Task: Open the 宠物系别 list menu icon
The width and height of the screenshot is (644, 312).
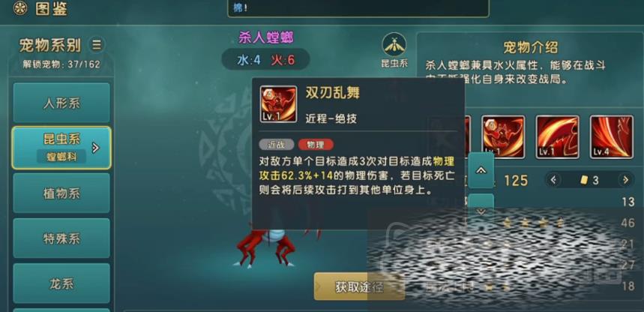Action: tap(97, 45)
